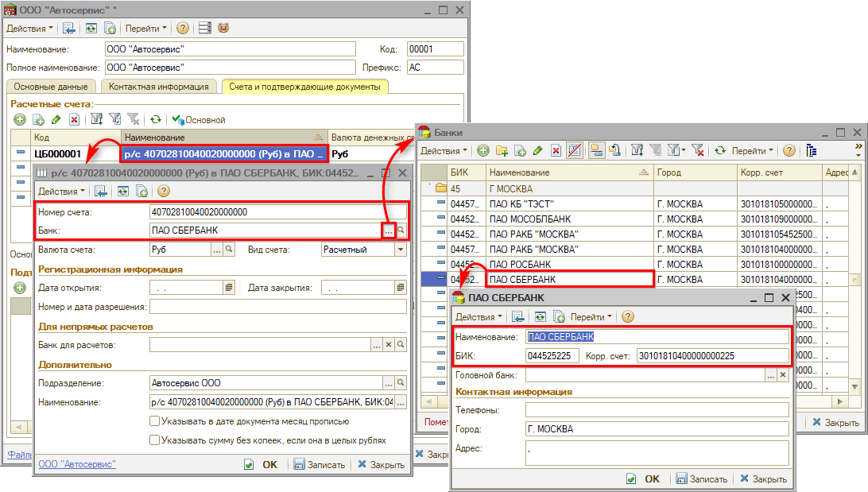
Task: Clear the Головной банк field
Action: tap(783, 375)
